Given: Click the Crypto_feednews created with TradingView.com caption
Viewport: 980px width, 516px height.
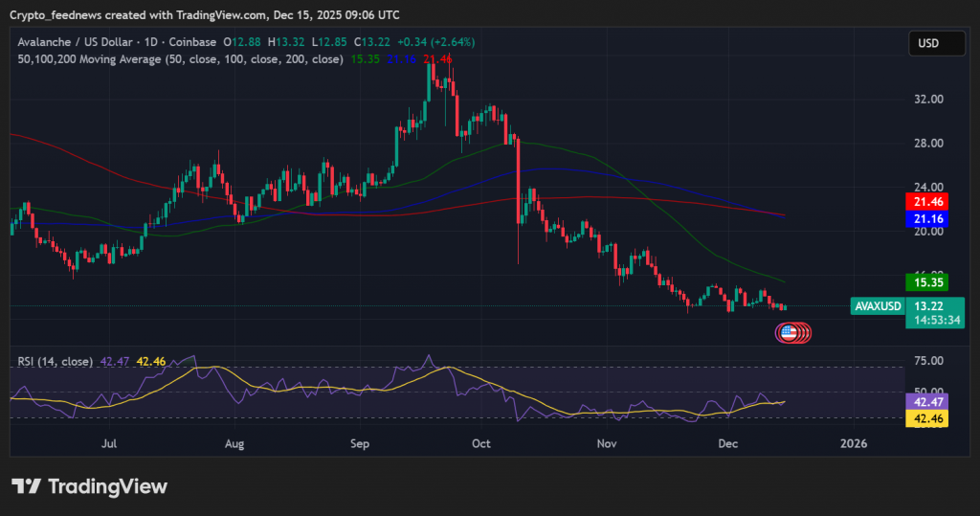Looking at the screenshot, I should [205, 15].
